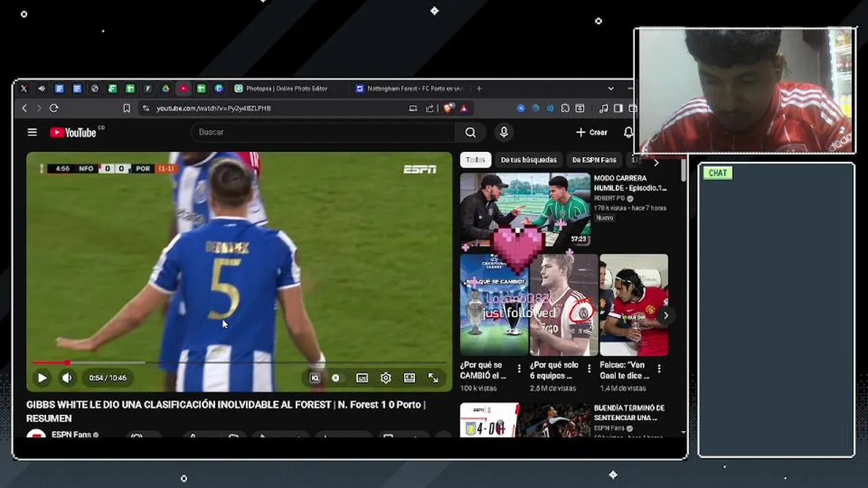
Task: Open the notifications bell
Action: (x=628, y=132)
